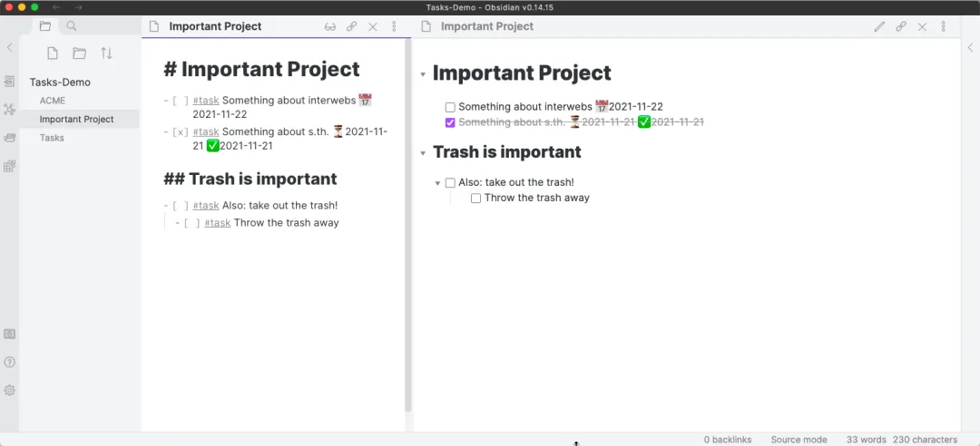Create a new folder in file explorer
The image size is (980, 446).
coord(79,53)
